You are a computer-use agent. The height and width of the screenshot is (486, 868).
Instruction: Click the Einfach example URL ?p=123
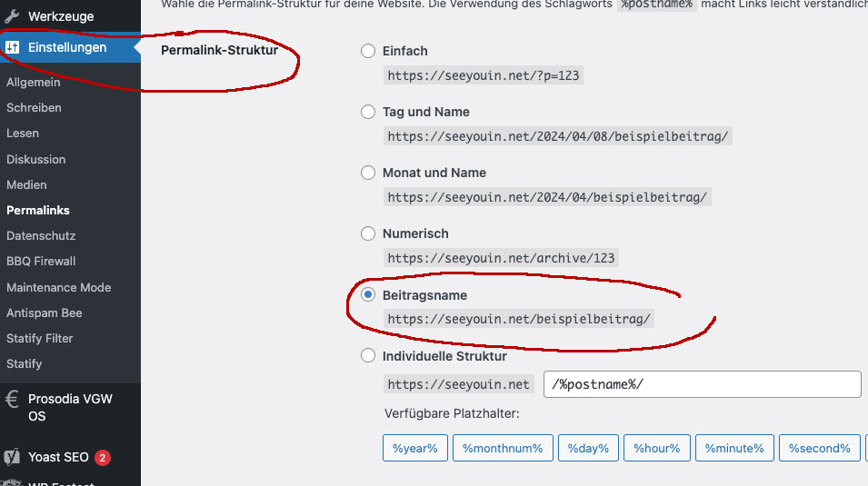pos(484,75)
